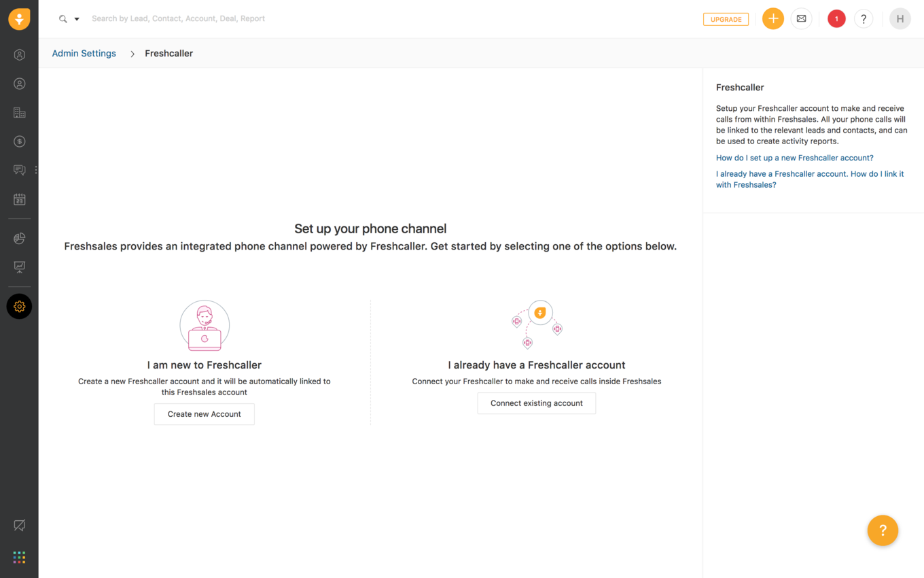The image size is (924, 578).
Task: Click 'Set up your phone channel' heading
Action: tap(370, 228)
